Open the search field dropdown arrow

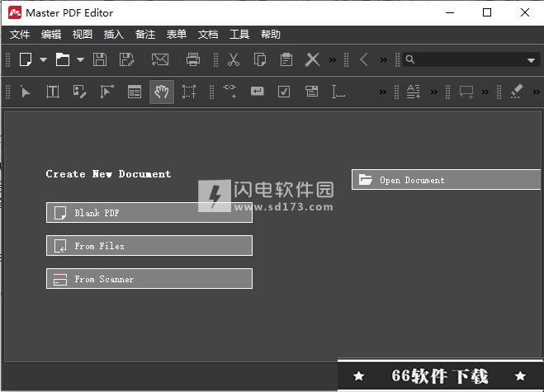(x=531, y=60)
